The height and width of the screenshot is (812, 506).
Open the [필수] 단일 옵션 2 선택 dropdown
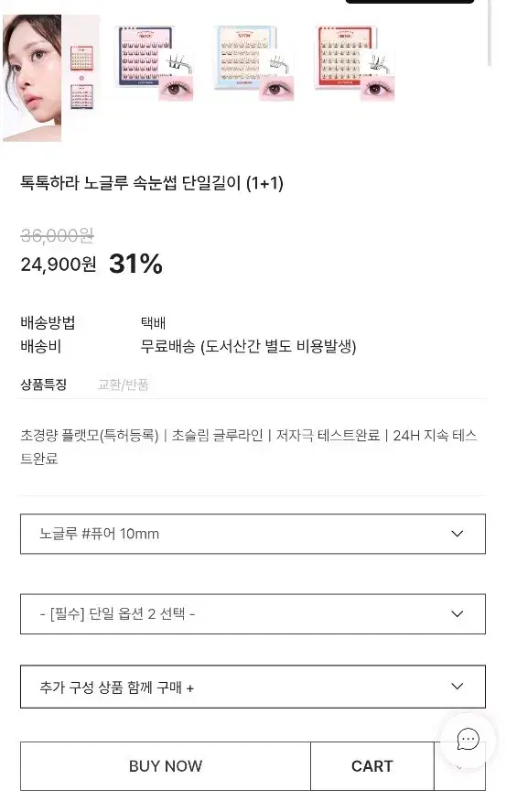tap(253, 614)
